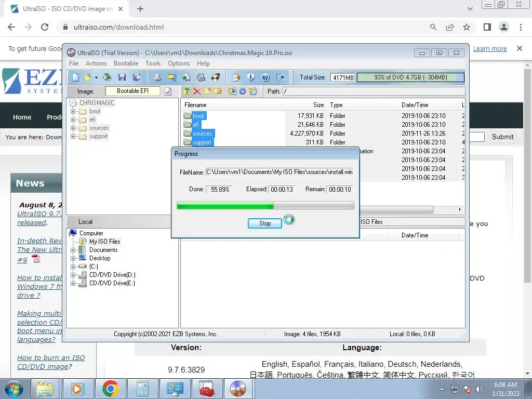Expand the CD/DVD Drive(E:) node
The height and width of the screenshot is (399, 532).
tap(73, 283)
